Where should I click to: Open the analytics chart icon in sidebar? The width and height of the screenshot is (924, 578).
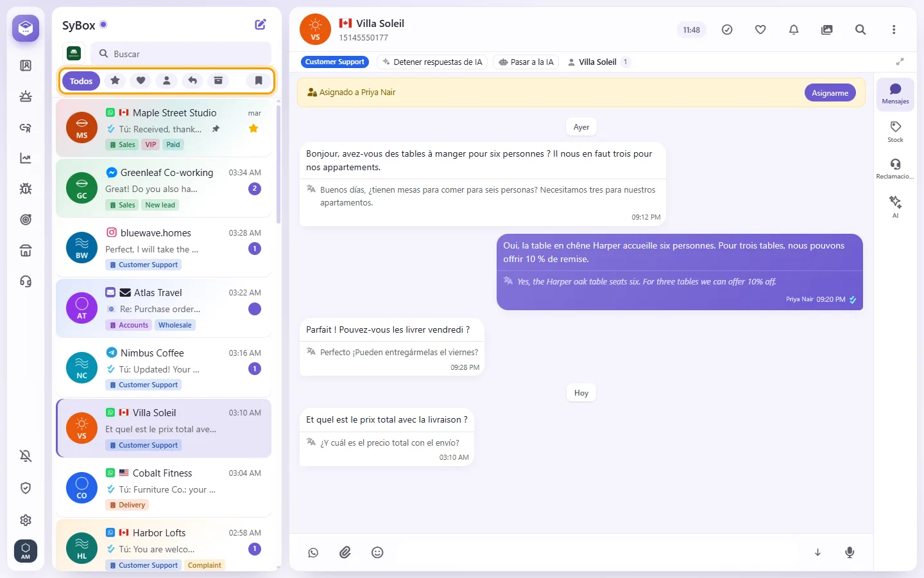(x=26, y=158)
